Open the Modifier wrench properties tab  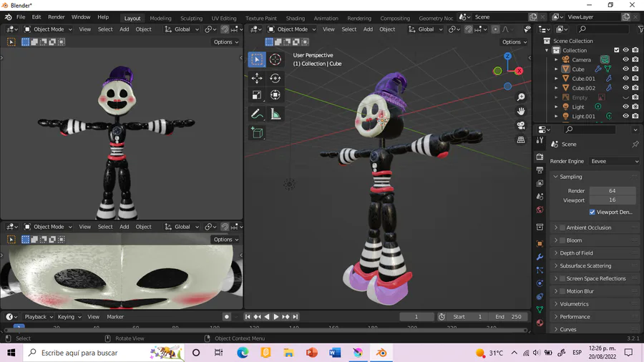pyautogui.click(x=540, y=257)
